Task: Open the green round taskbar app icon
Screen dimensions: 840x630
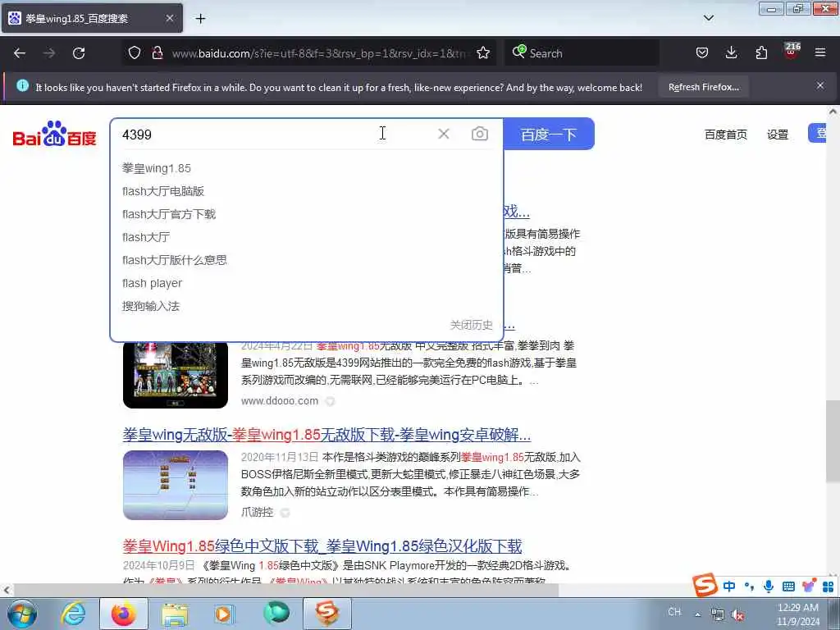Action: coord(276,614)
